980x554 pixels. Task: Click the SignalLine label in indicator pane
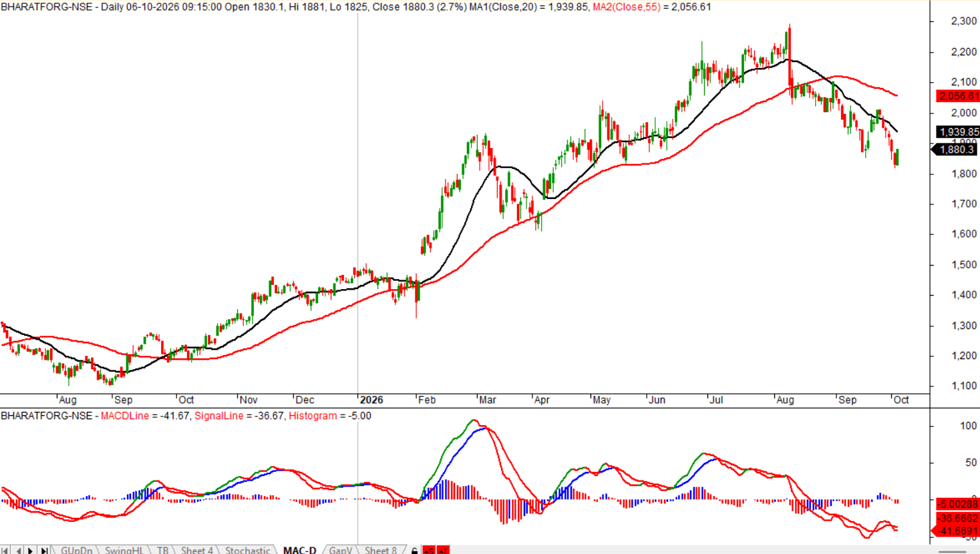click(219, 416)
